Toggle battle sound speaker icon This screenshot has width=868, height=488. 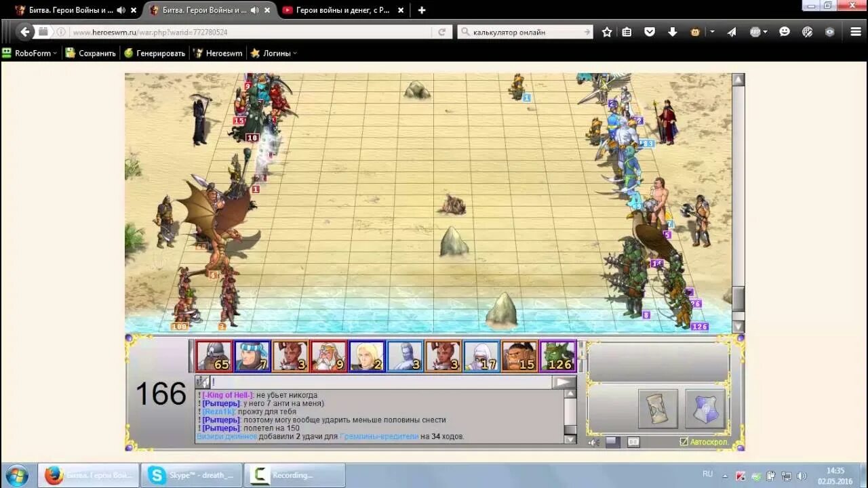coord(593,442)
